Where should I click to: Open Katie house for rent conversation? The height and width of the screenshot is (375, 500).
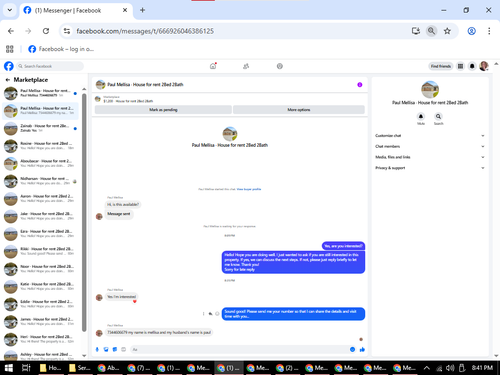[x=40, y=287]
